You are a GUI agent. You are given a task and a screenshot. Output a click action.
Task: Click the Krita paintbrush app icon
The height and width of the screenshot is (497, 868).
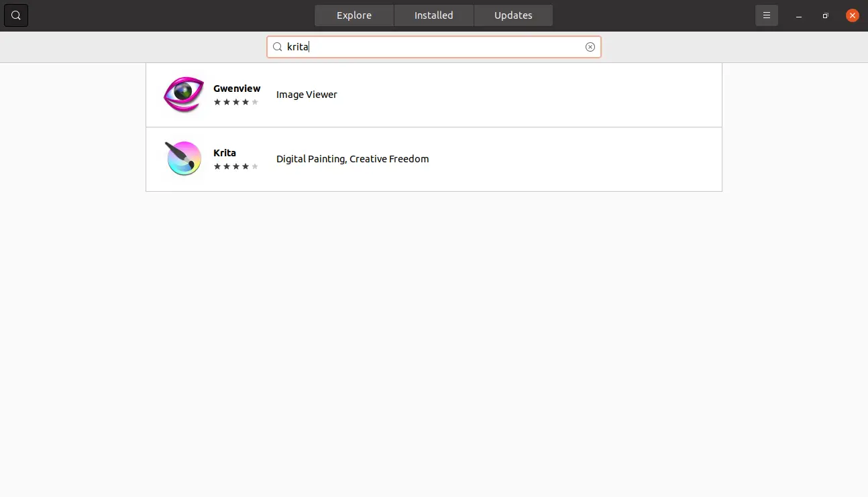pyautogui.click(x=183, y=159)
